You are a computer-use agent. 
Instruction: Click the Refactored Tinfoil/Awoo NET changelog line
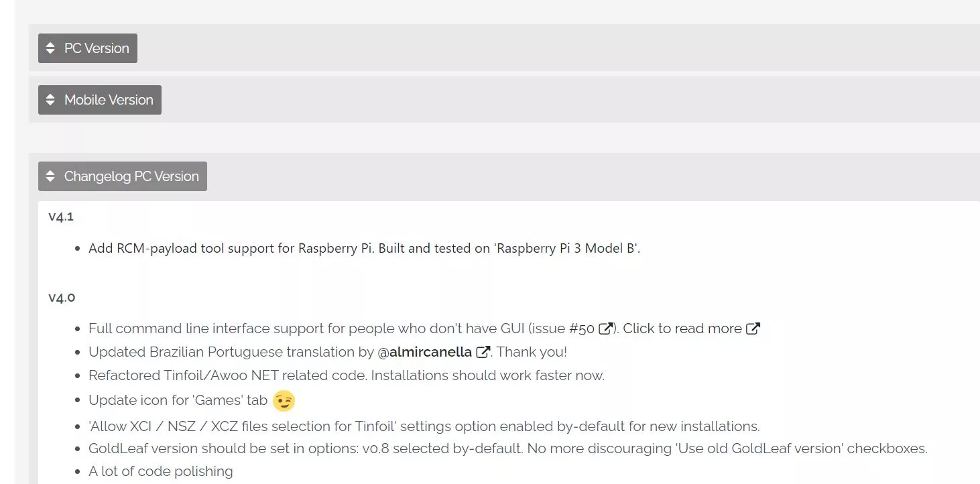tap(346, 375)
